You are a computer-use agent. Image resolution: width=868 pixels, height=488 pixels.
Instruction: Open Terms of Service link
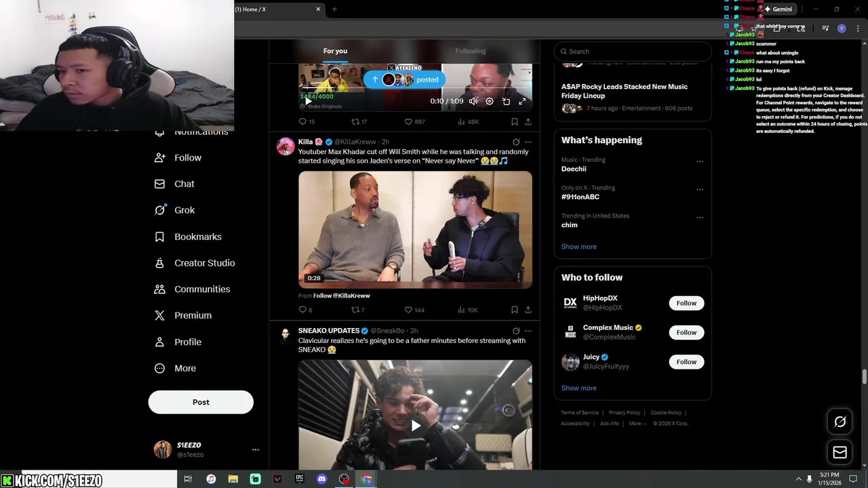(580, 413)
